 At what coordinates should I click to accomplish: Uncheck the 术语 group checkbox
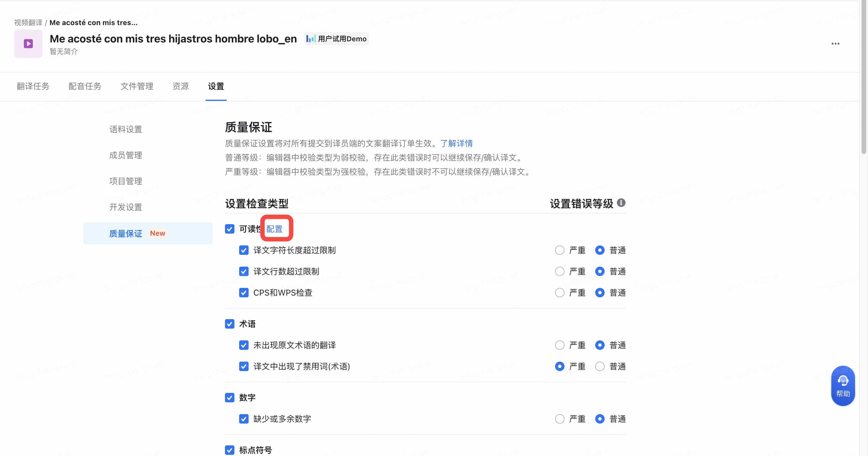[229, 324]
